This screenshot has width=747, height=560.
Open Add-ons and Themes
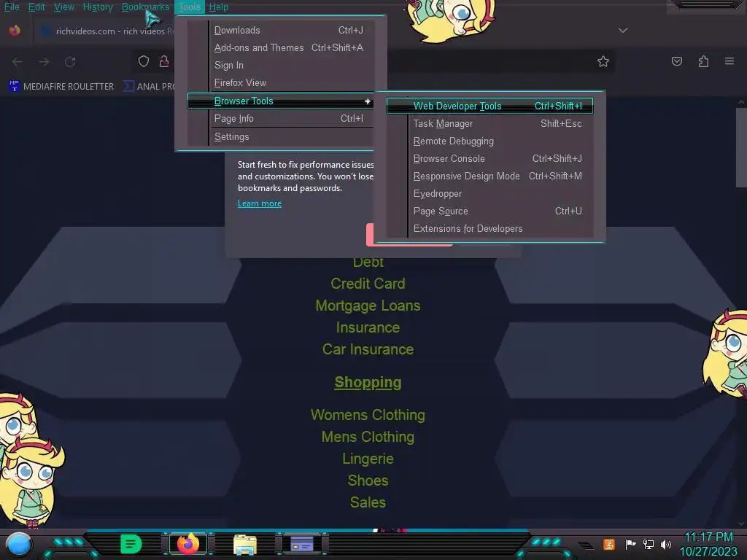(x=288, y=47)
